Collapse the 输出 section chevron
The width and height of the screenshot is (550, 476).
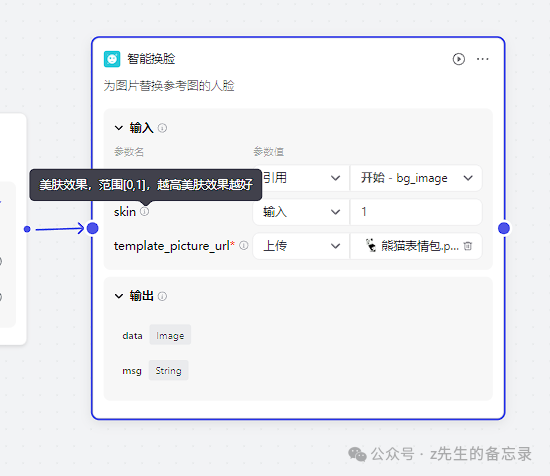coord(119,296)
